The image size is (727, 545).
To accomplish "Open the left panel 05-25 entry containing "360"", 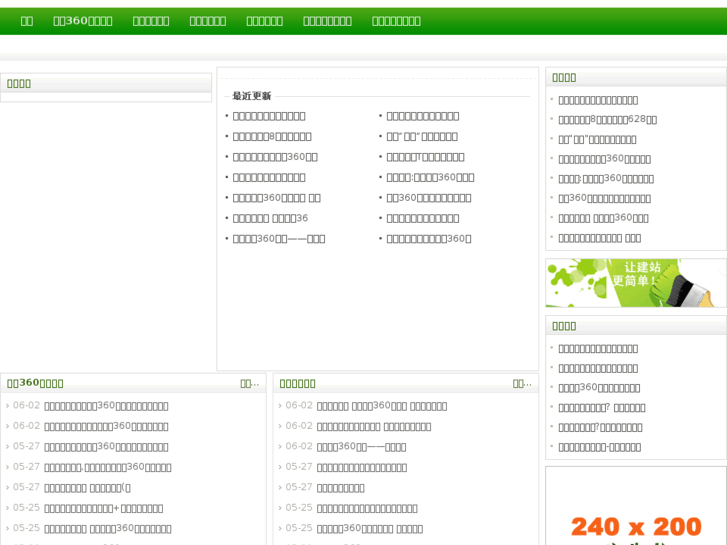I will coord(108,529).
